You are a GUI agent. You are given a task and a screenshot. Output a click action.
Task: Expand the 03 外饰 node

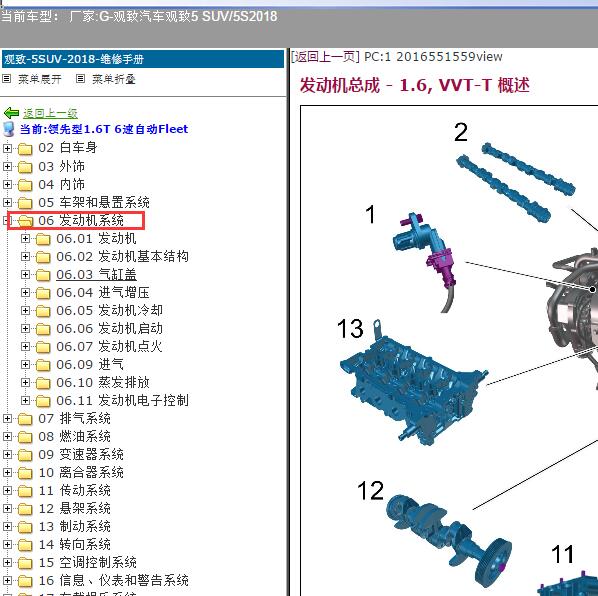point(7,166)
